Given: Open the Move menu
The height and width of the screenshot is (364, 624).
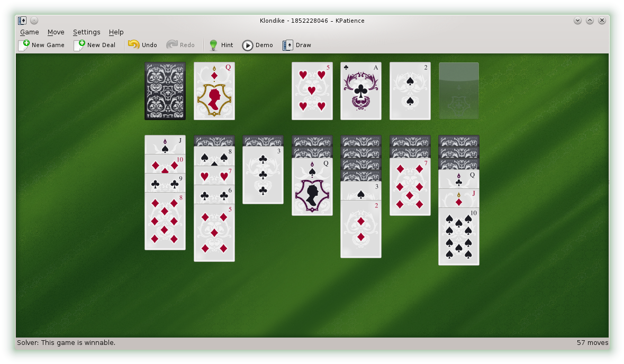Looking at the screenshot, I should click(x=56, y=32).
